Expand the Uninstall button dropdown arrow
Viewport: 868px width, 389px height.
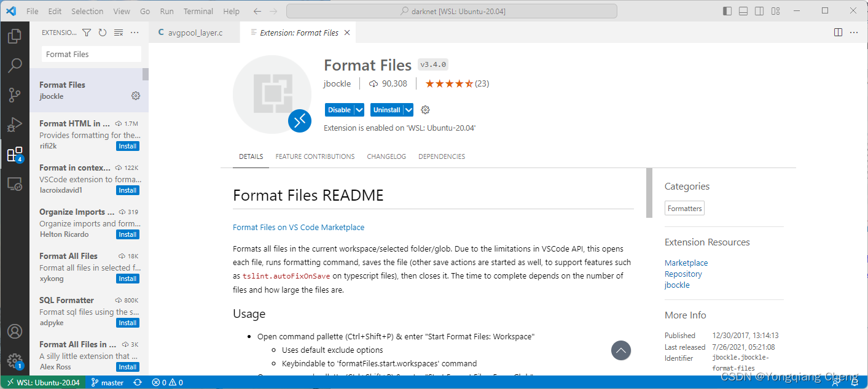408,110
